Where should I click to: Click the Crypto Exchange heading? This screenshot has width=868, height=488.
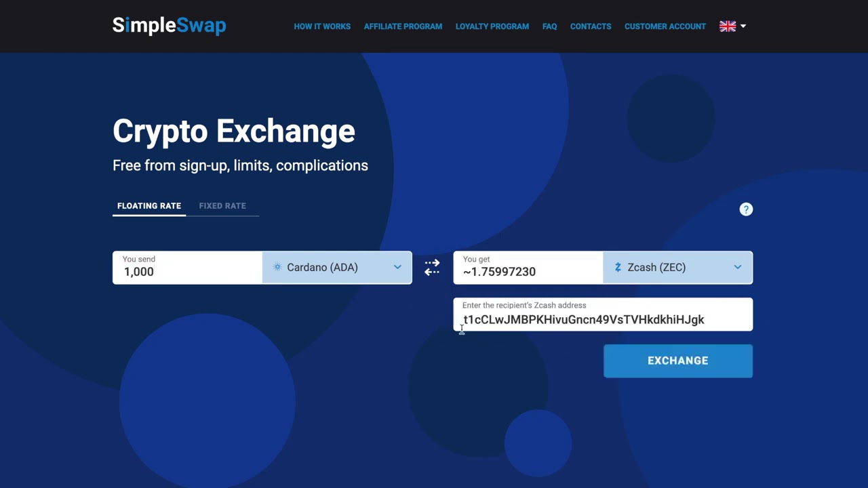pyautogui.click(x=234, y=131)
